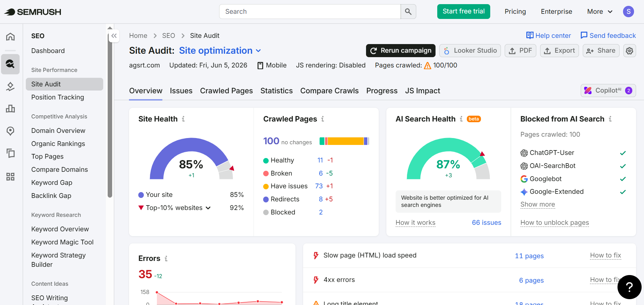
Task: Open Keyword Magic Tool in sidebar
Action: pyautogui.click(x=62, y=242)
